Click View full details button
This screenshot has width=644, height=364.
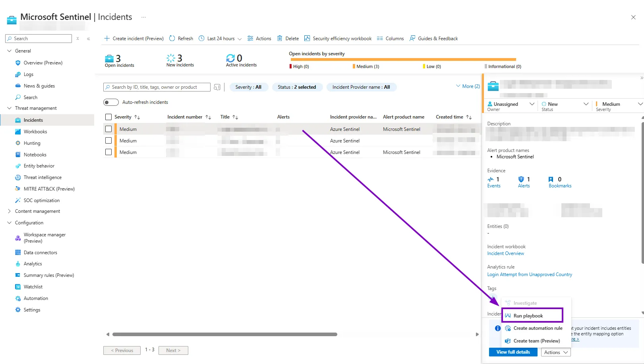click(x=513, y=352)
